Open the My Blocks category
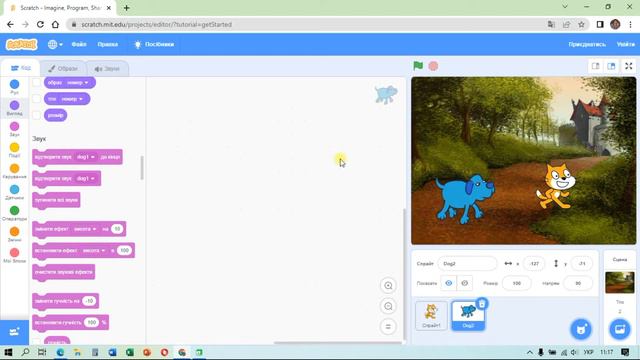This screenshot has height=360, width=640. 14,256
